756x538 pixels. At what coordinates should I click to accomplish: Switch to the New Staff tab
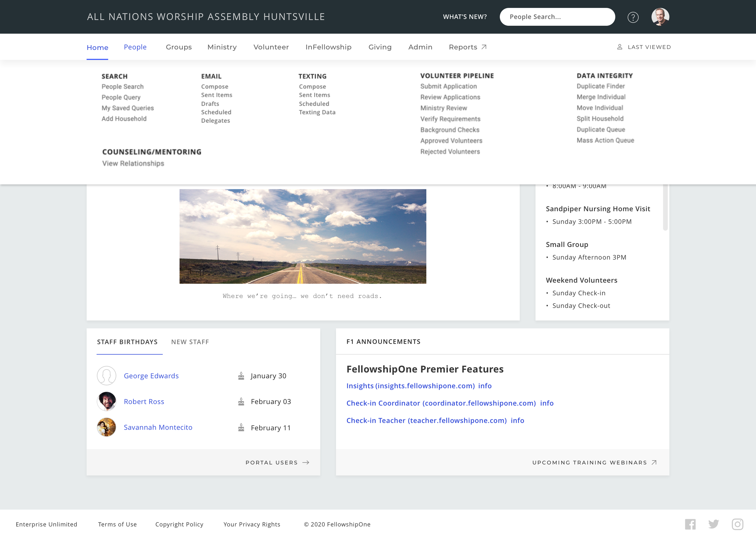tap(190, 342)
